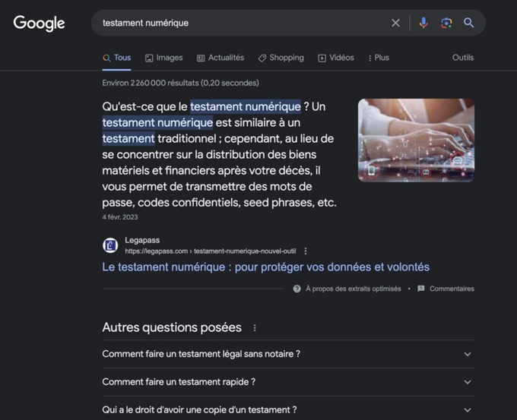The width and height of the screenshot is (517, 420).
Task: Submit search with the magnifier icon
Action: (x=468, y=23)
